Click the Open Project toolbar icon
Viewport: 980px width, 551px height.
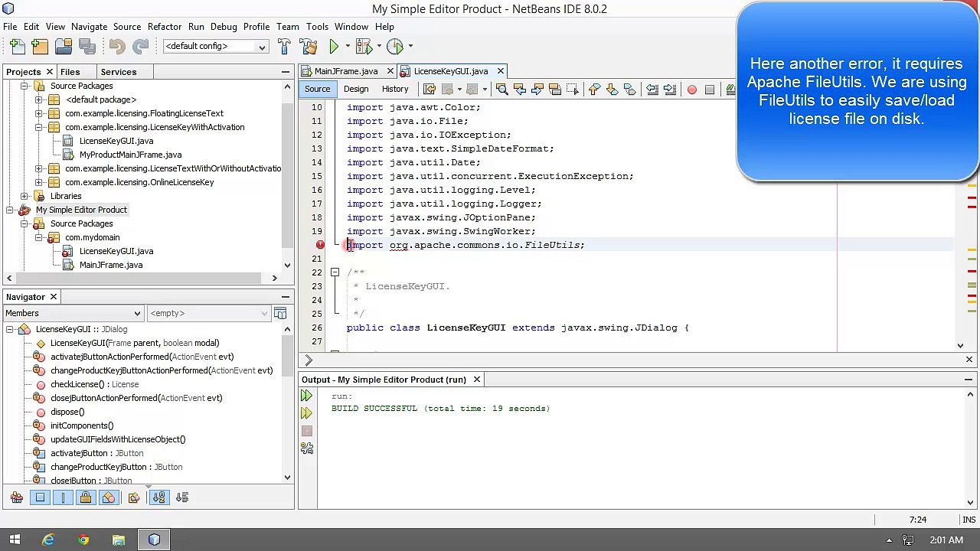click(64, 47)
